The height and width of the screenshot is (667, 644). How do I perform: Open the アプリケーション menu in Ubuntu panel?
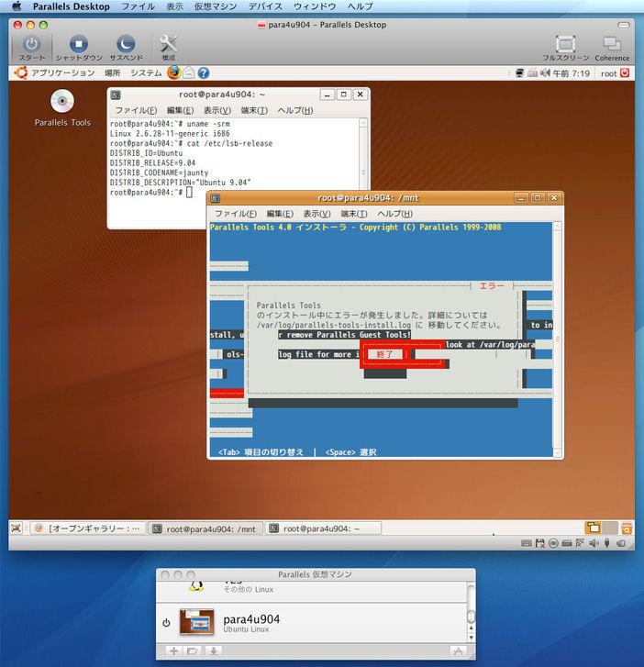point(63,73)
